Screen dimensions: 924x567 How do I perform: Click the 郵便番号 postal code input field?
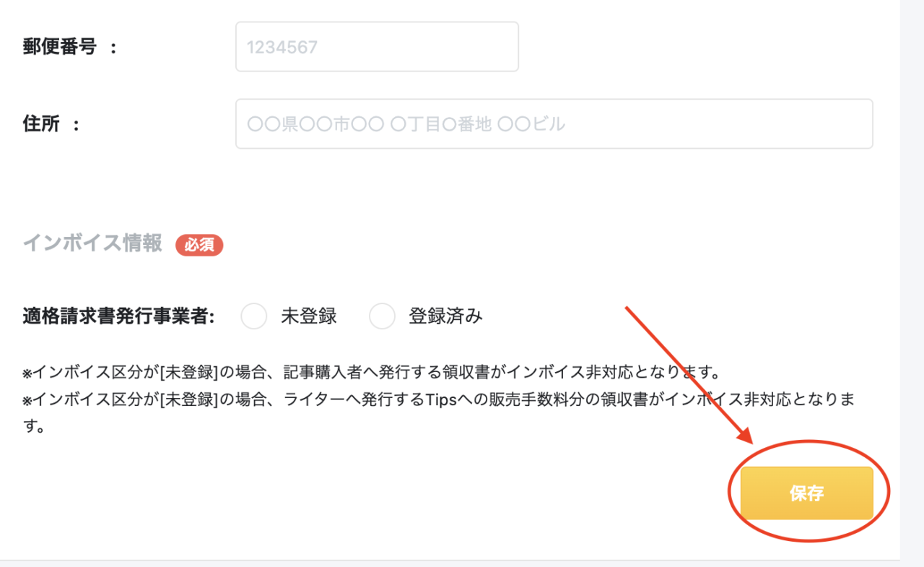pos(377,47)
